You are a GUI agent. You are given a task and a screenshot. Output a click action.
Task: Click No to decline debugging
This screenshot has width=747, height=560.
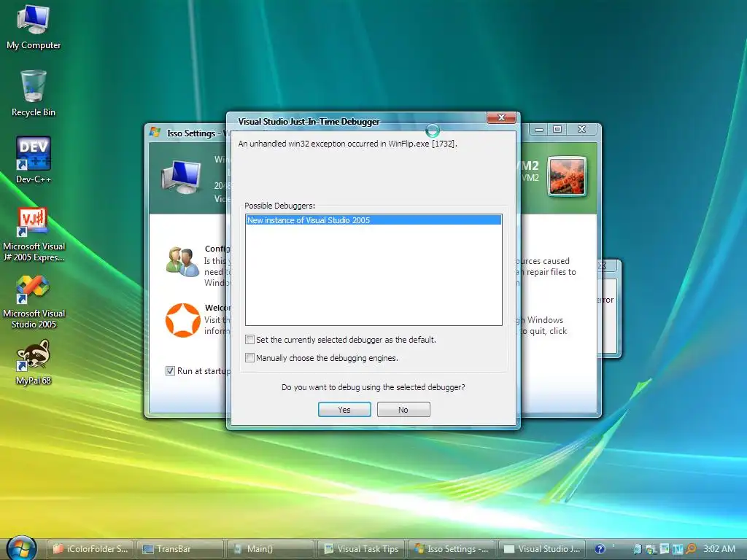403,410
